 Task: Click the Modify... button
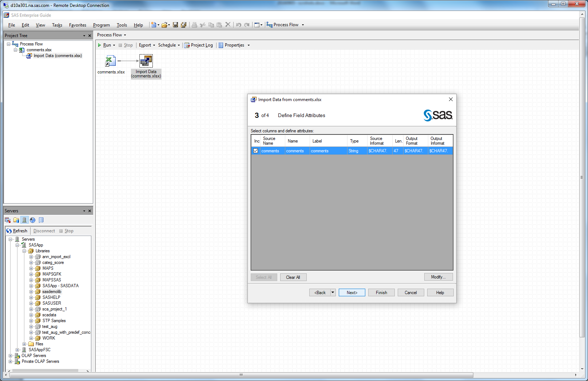click(438, 277)
